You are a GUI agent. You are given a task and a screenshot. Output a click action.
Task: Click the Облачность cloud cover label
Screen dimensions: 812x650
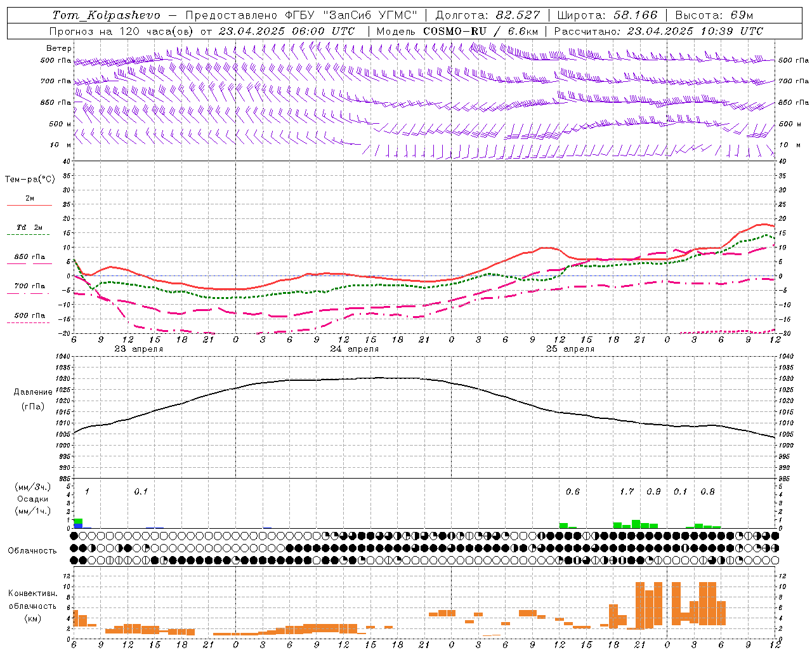tap(32, 551)
